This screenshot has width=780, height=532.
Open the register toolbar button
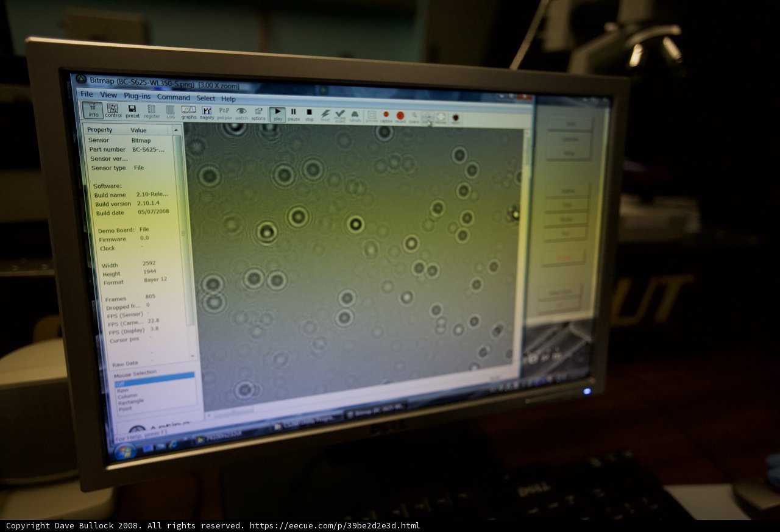(x=152, y=111)
